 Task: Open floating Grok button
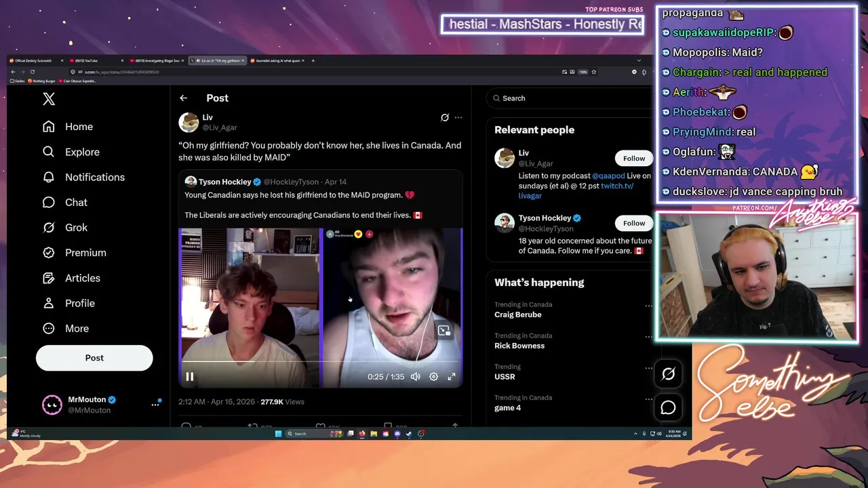[x=668, y=374]
